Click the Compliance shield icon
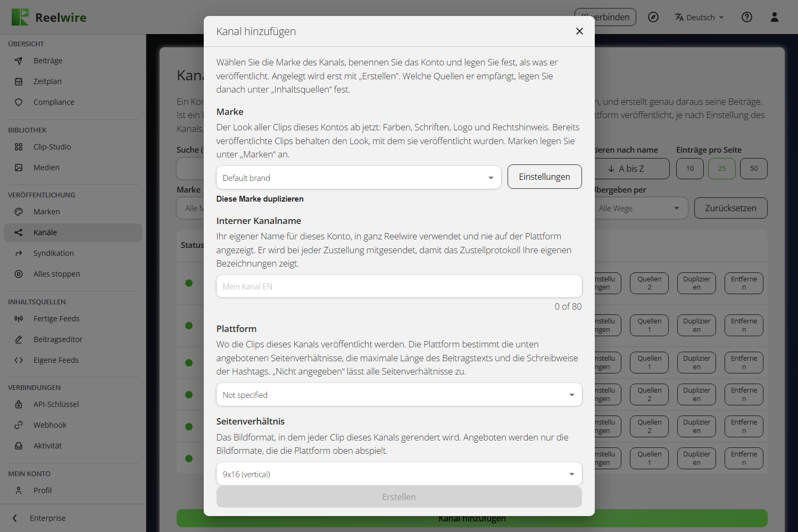This screenshot has width=798, height=532. pos(19,102)
